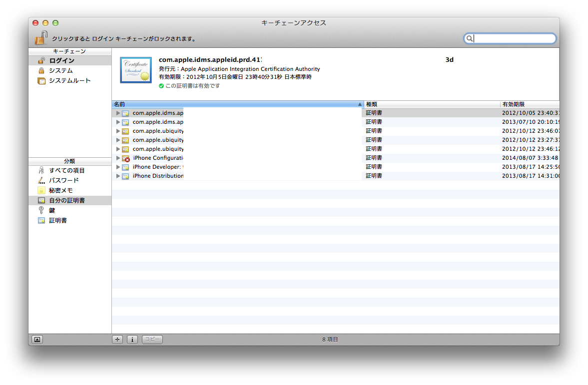The height and width of the screenshot is (385, 588).
Task: Click the key icon beside 鍵
Action: coord(41,210)
